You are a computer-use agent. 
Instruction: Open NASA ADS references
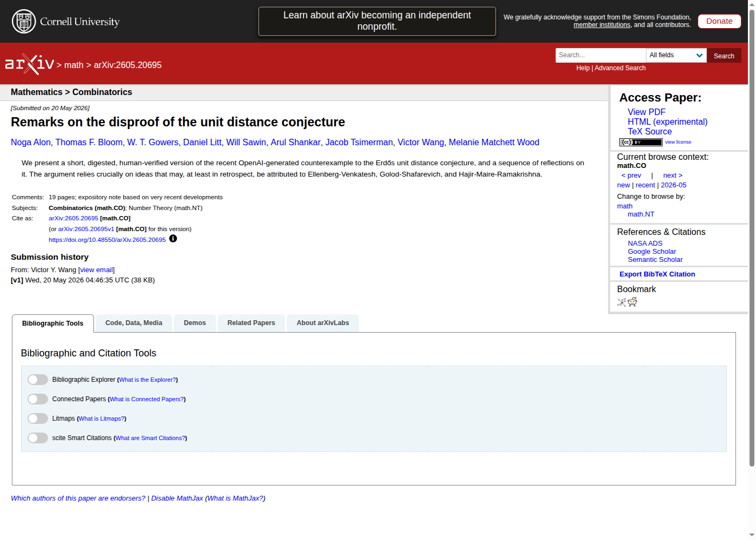[645, 244]
